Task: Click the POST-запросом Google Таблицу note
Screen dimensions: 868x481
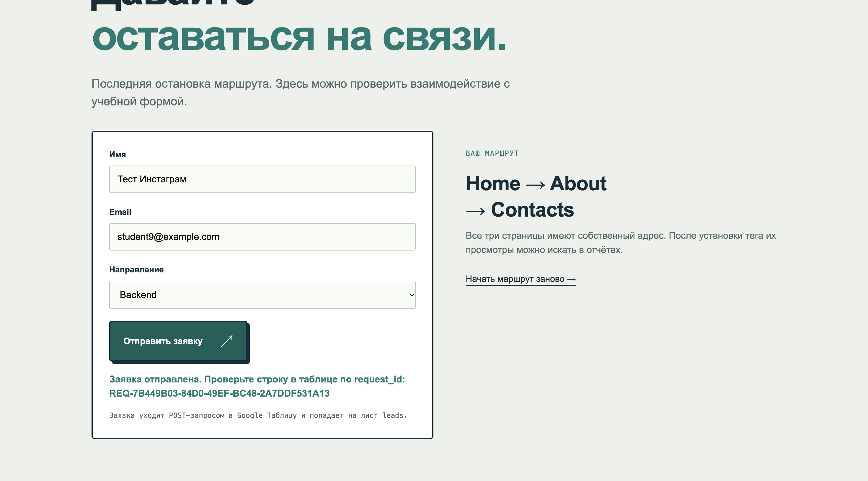Action: pos(258,415)
